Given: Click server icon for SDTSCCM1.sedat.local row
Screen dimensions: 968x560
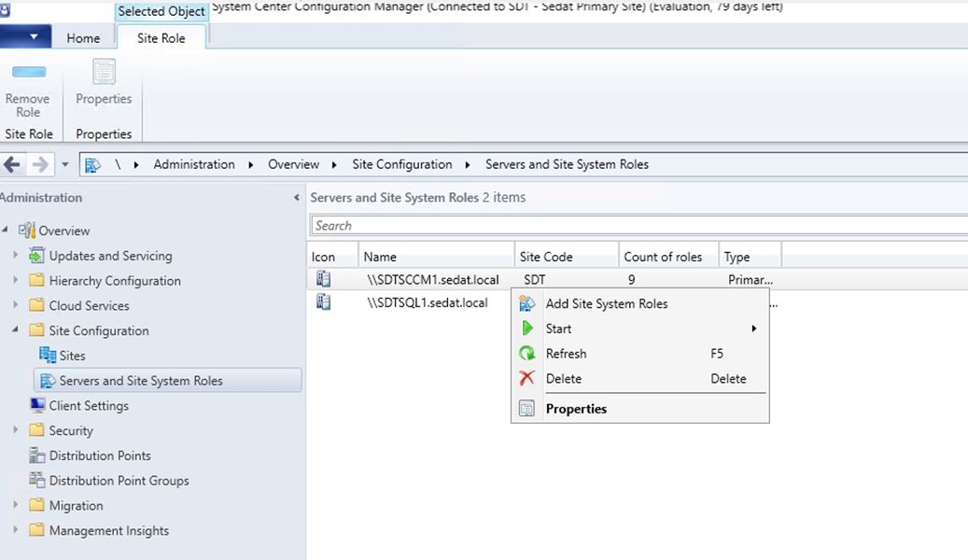Looking at the screenshot, I should (324, 279).
